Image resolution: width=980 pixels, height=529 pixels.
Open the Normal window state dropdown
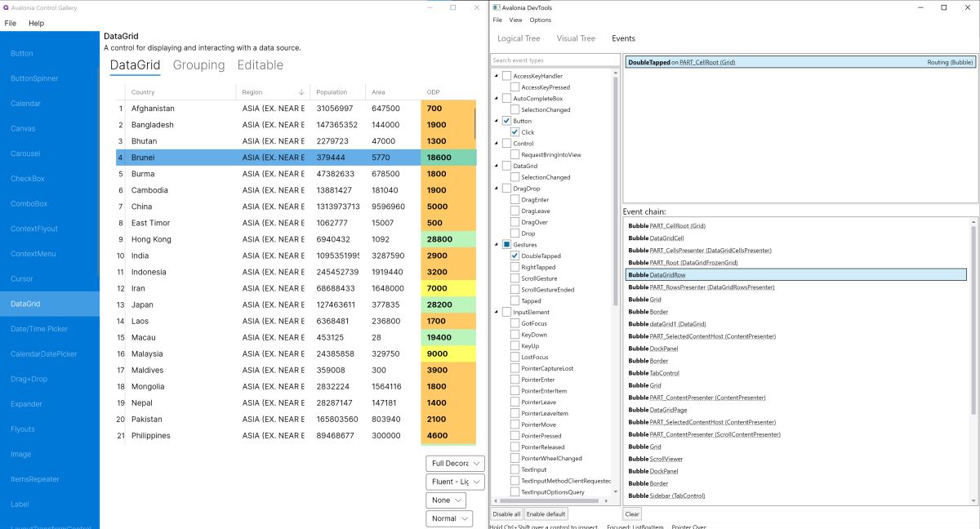pyautogui.click(x=449, y=518)
